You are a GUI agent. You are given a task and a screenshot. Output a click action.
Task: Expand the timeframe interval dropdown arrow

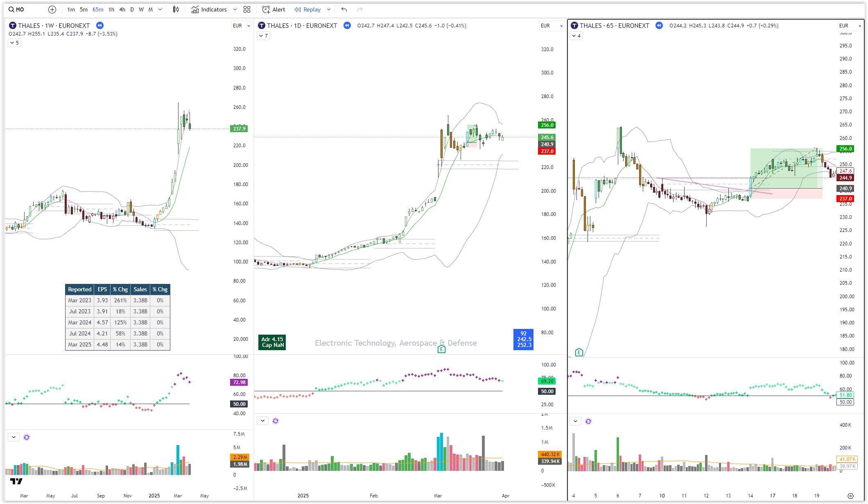[160, 9]
